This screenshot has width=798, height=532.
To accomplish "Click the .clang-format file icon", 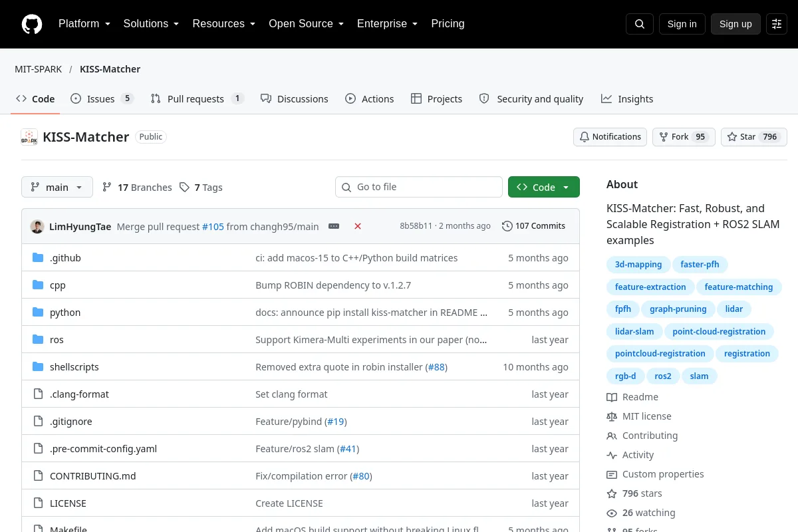I will [x=38, y=394].
